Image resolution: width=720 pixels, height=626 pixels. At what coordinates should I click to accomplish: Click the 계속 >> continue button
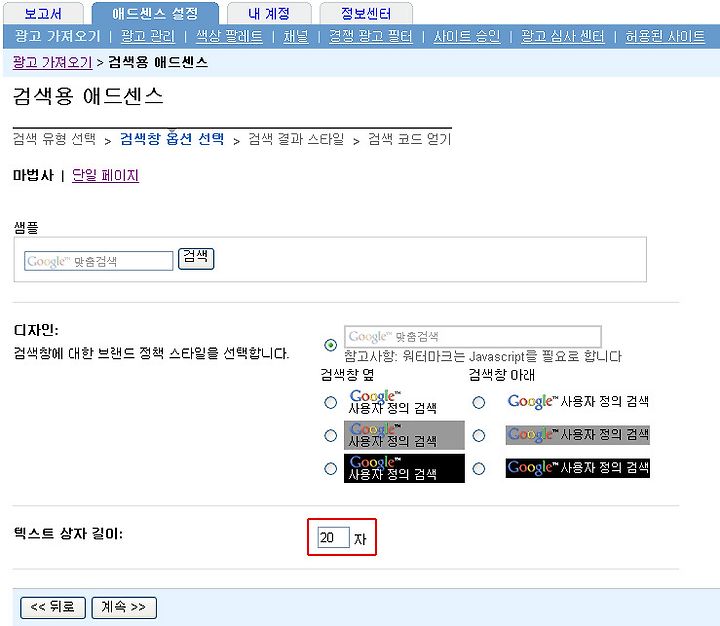click(x=124, y=608)
